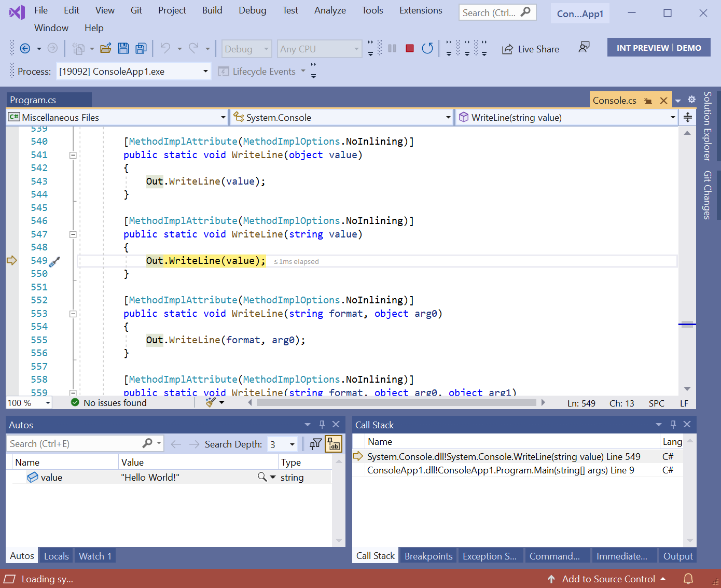
Task: Click the Autos search previous arrow
Action: coord(176,444)
